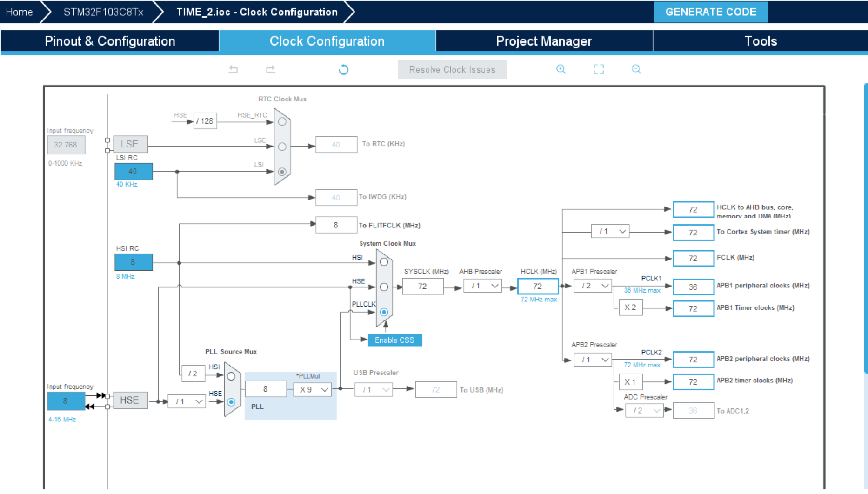Click the "/ 128" HSE divider box
The image size is (868, 494).
[205, 121]
